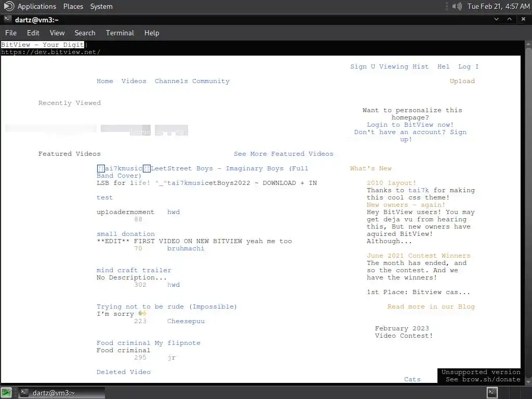The height and width of the screenshot is (399, 532).
Task: Click the volume speaker icon
Action: (x=457, y=6)
